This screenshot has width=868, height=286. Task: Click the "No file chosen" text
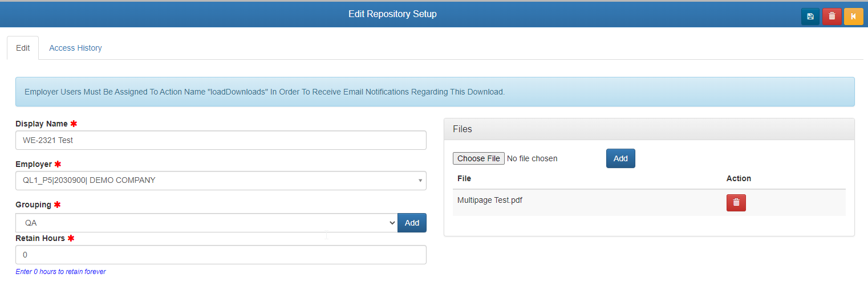pyautogui.click(x=532, y=158)
